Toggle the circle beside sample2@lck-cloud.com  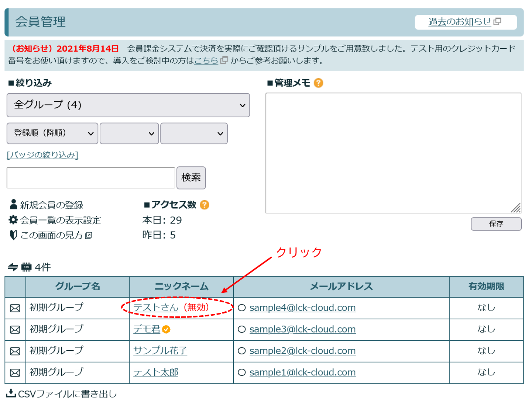pos(242,351)
